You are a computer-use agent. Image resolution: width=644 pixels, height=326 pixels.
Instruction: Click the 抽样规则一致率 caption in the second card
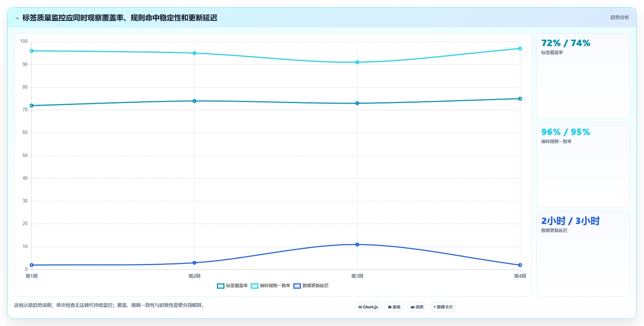click(556, 142)
